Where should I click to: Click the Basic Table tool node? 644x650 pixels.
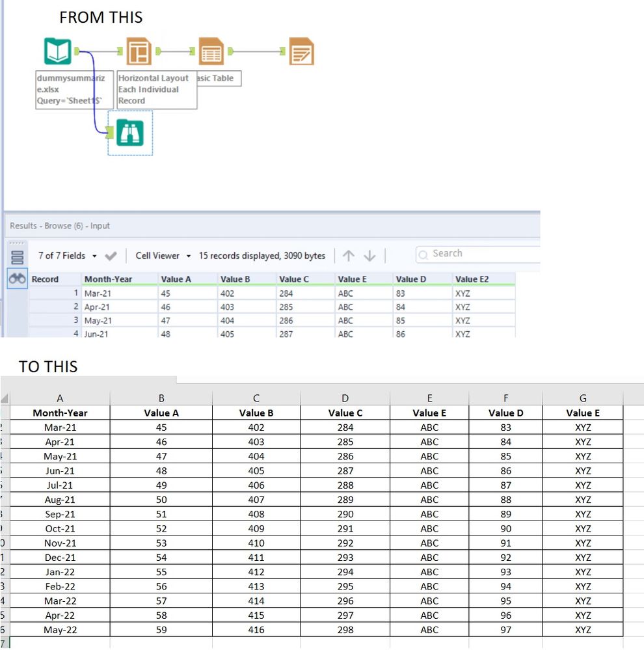211,52
